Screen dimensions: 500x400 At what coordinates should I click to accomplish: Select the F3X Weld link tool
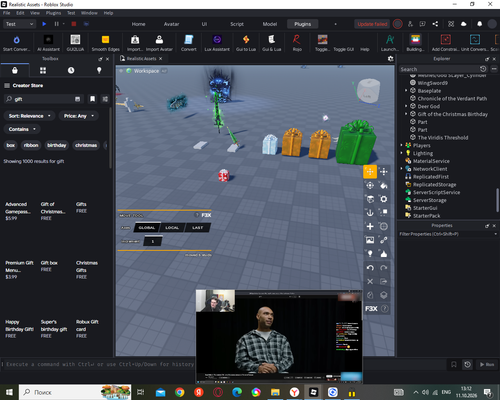pos(384,240)
